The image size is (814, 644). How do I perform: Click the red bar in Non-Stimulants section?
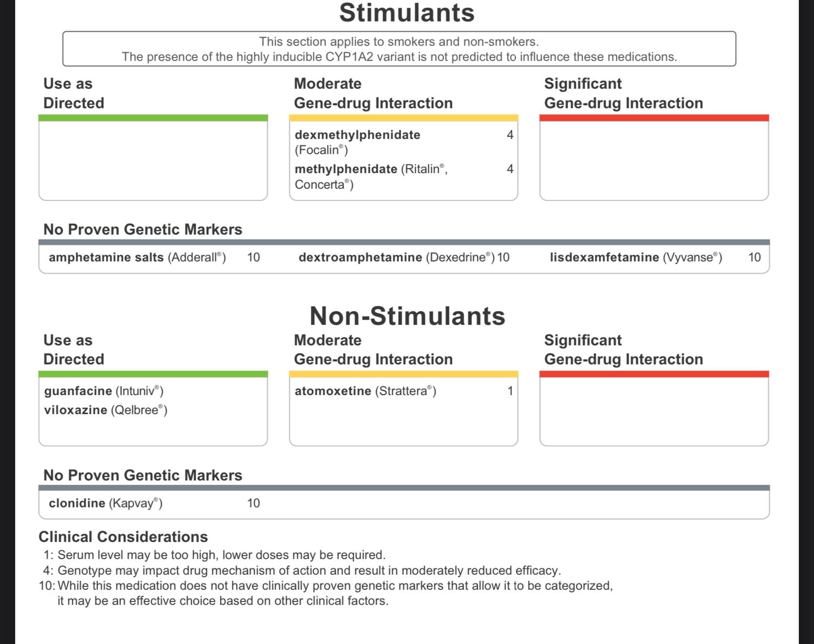pyautogui.click(x=654, y=374)
